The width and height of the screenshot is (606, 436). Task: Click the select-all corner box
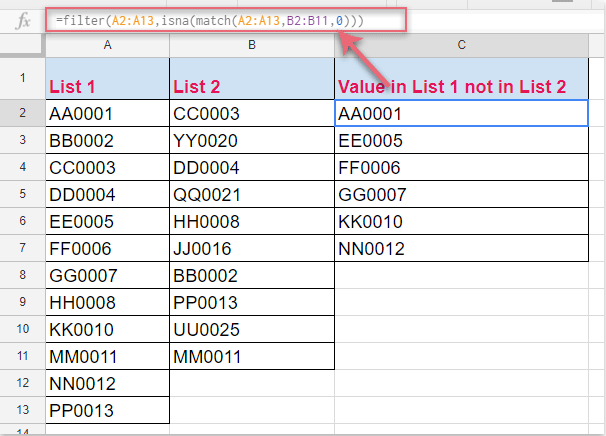[21, 45]
